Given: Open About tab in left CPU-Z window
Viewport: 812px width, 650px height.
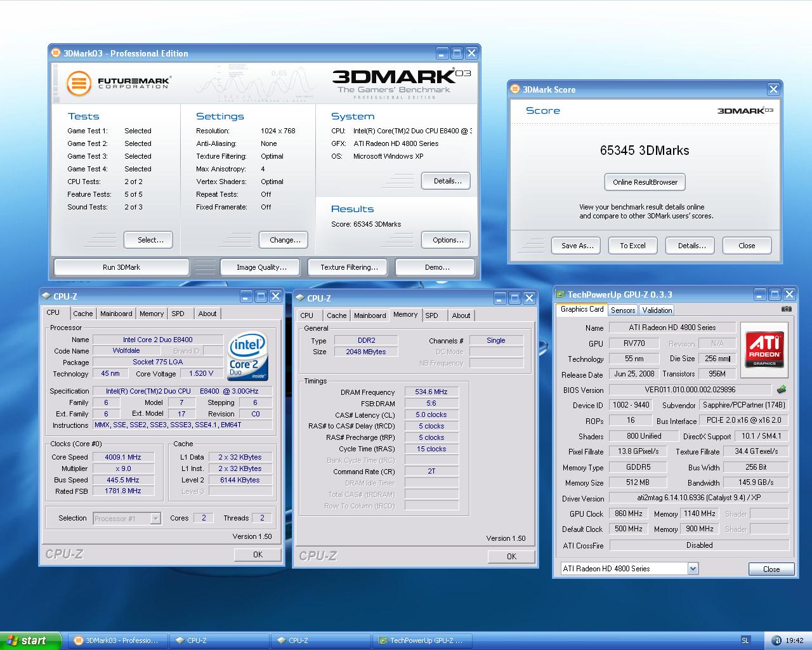Looking at the screenshot, I should pyautogui.click(x=207, y=314).
